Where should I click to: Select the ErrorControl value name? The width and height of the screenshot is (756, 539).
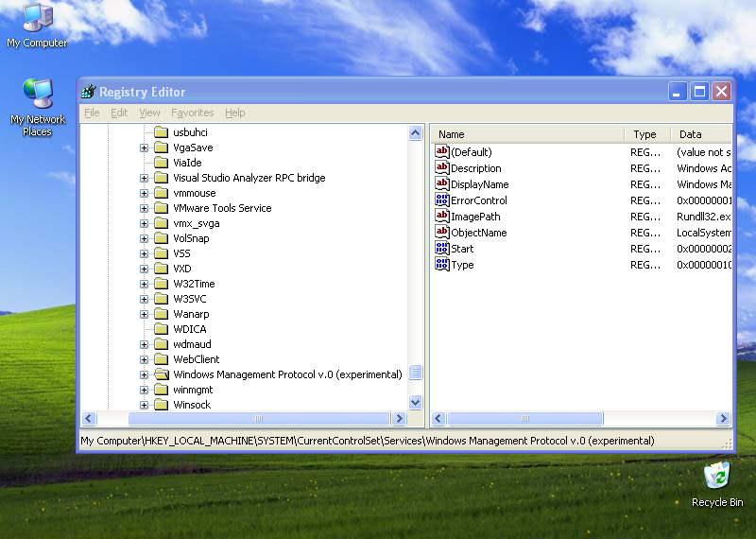(479, 200)
